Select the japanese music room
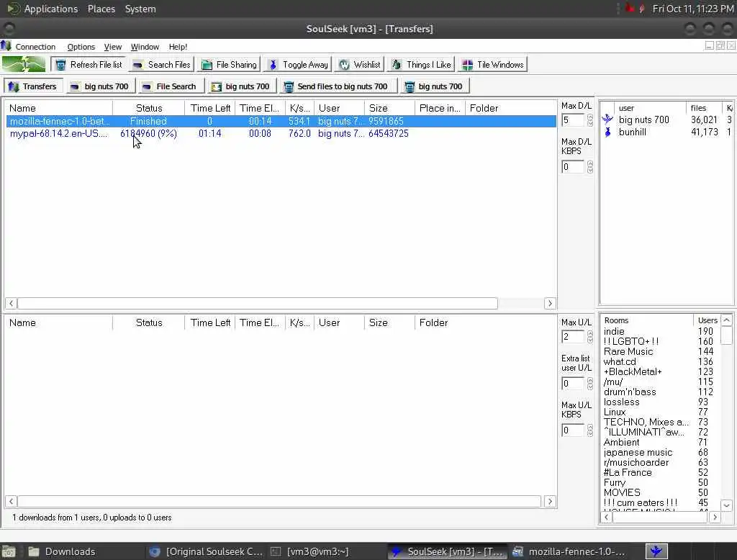The height and width of the screenshot is (560, 737). click(x=638, y=452)
